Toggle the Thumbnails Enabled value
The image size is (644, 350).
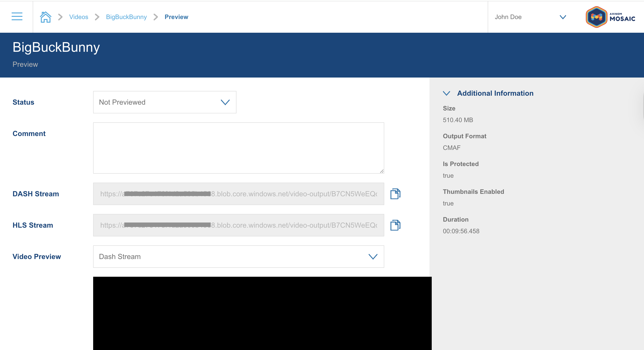448,203
